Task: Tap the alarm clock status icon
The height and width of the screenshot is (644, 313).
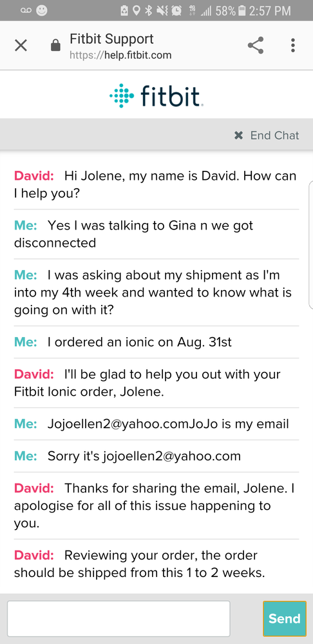Action: point(177,11)
